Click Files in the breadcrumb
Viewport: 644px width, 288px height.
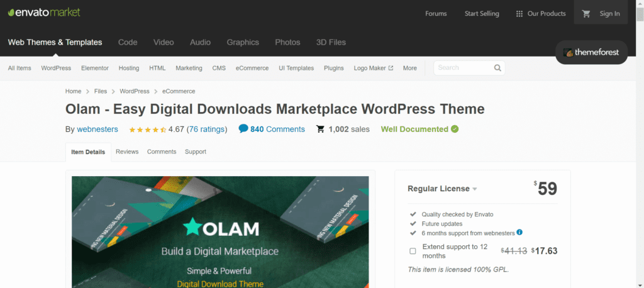tap(101, 91)
